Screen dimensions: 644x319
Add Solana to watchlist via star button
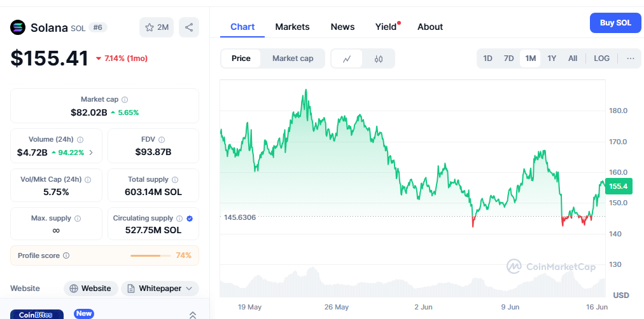(x=157, y=27)
